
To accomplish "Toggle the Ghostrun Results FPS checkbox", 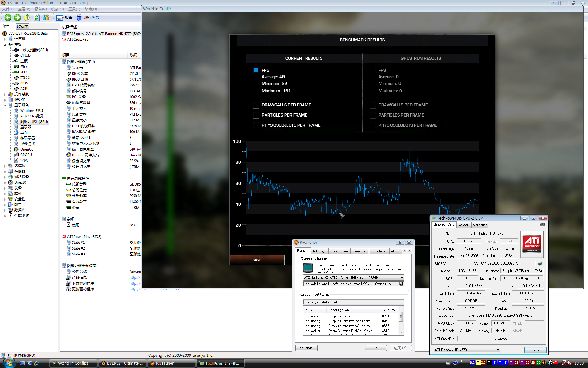I will [x=373, y=70].
